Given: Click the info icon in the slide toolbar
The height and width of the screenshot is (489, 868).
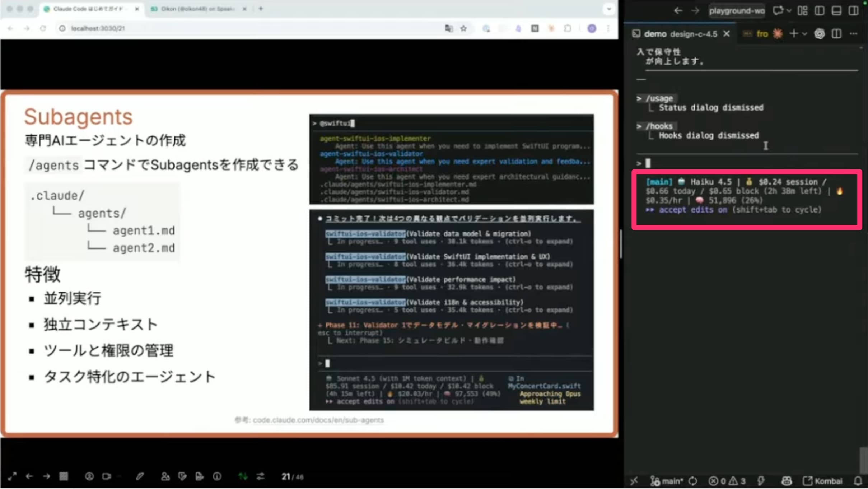Looking at the screenshot, I should click(217, 476).
